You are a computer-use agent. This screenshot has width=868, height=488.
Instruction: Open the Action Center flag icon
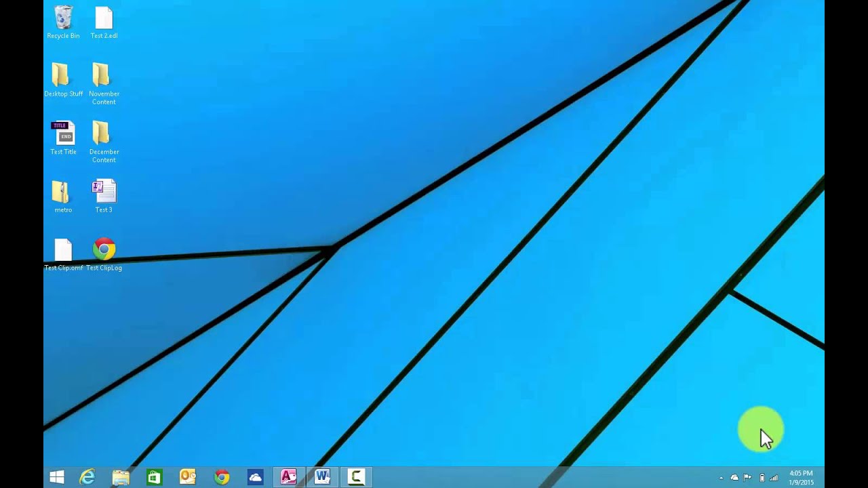pos(747,478)
